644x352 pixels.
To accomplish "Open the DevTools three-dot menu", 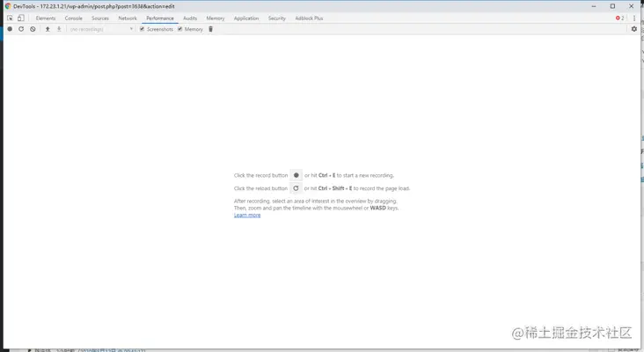I will (634, 18).
